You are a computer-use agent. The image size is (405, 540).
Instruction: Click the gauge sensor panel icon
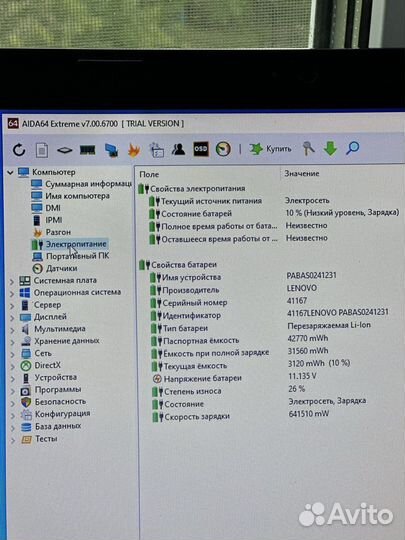[223, 149]
